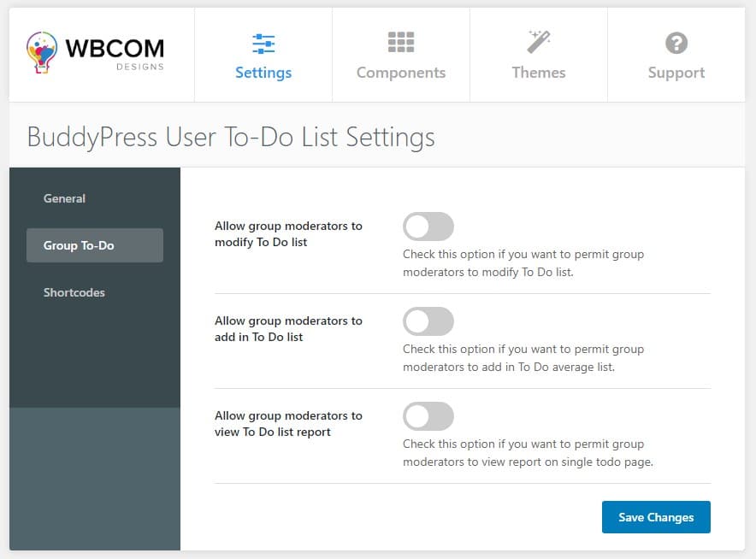This screenshot has width=756, height=559.
Task: Open Shortcodes in the sidebar
Action: pos(74,292)
